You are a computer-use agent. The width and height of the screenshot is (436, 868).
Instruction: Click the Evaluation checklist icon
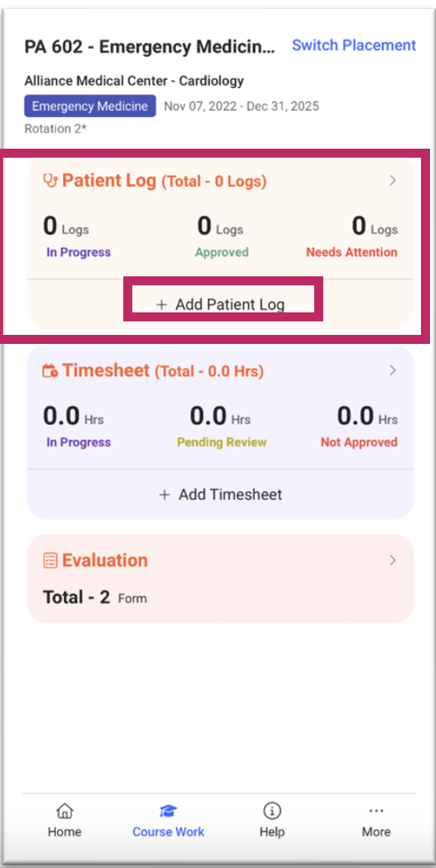click(x=50, y=560)
